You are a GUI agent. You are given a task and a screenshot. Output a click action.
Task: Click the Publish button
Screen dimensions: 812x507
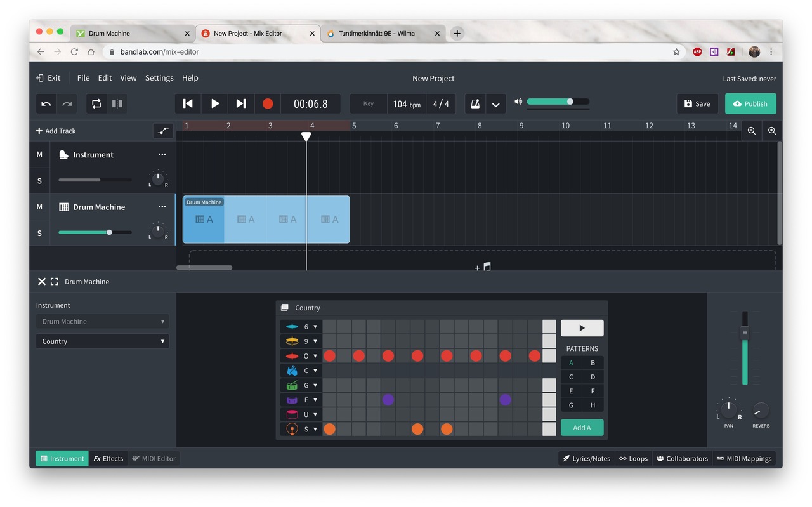(x=750, y=104)
